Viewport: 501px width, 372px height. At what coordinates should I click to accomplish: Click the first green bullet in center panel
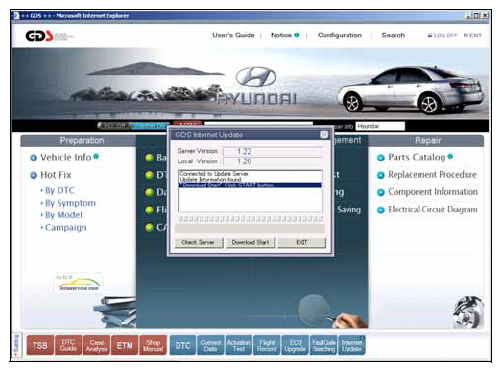[x=149, y=158]
